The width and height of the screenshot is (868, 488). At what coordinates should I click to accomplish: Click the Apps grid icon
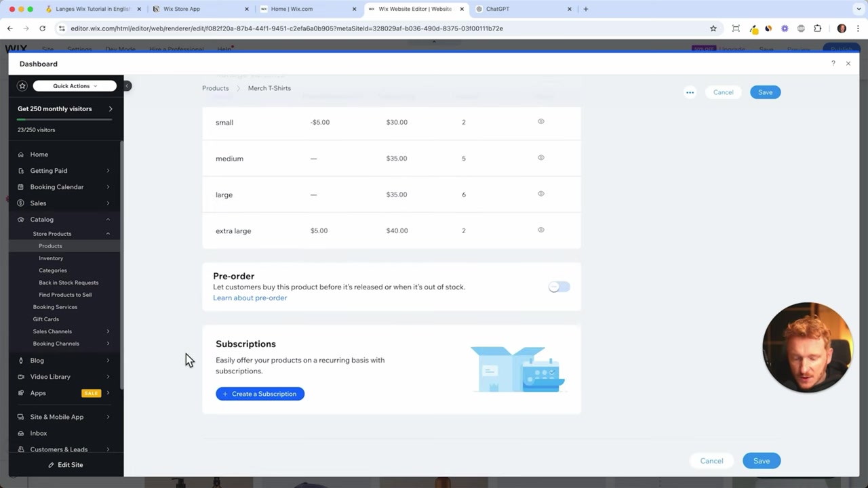21,393
